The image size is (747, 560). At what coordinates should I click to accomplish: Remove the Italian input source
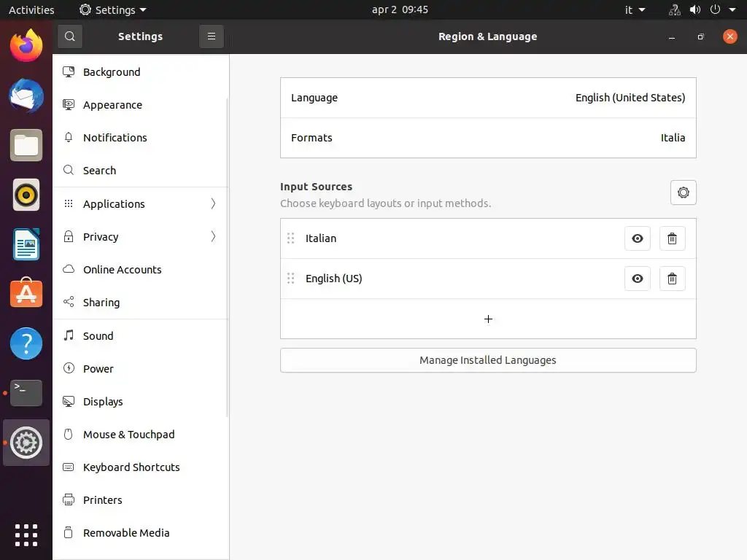point(672,238)
